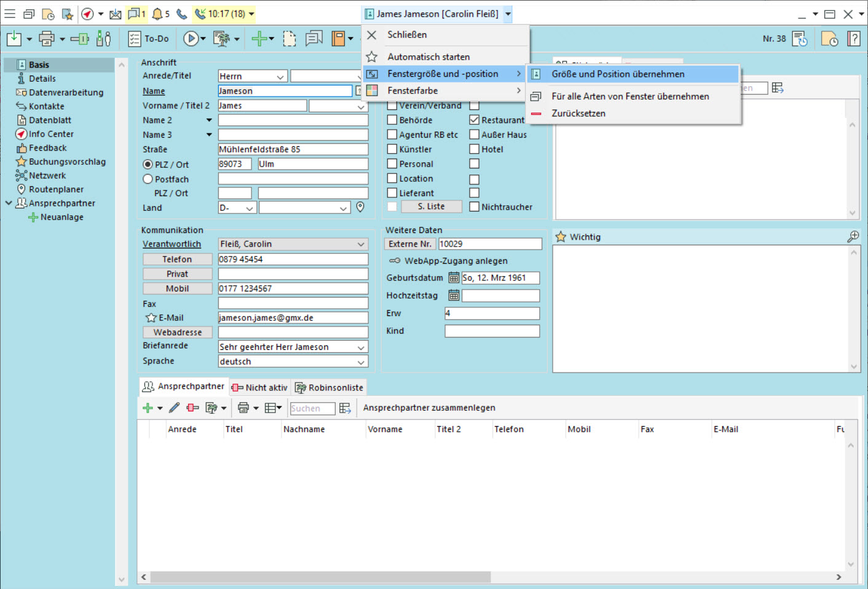The height and width of the screenshot is (589, 868).
Task: Click the Telefon button
Action: click(177, 259)
